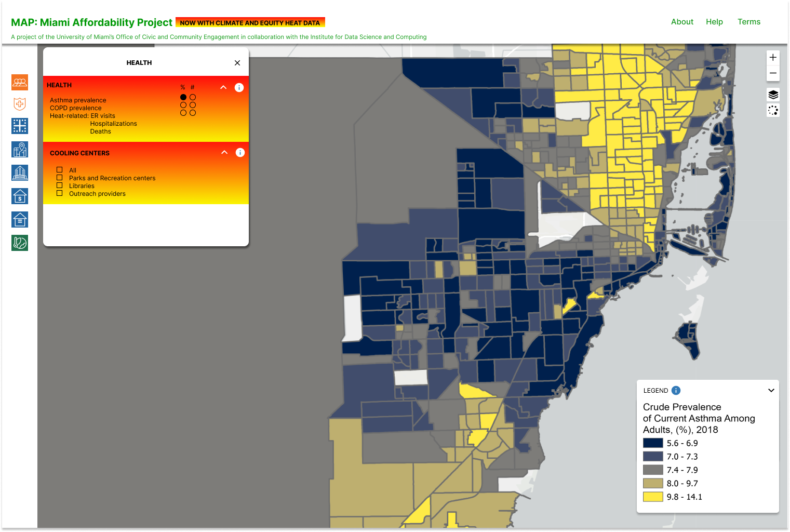The height and width of the screenshot is (532, 790).
Task: Check the Libraries cooling centers option
Action: pyautogui.click(x=59, y=185)
